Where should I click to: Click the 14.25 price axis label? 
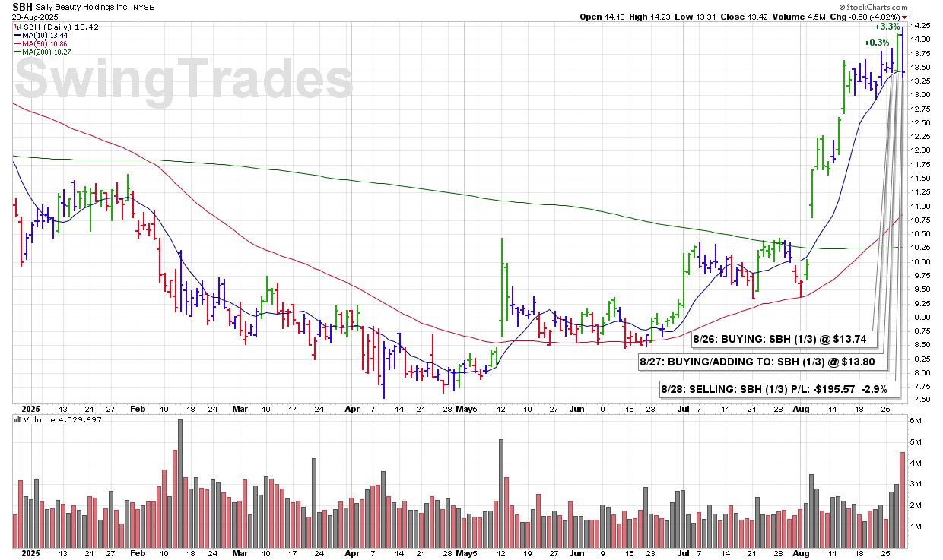point(922,24)
